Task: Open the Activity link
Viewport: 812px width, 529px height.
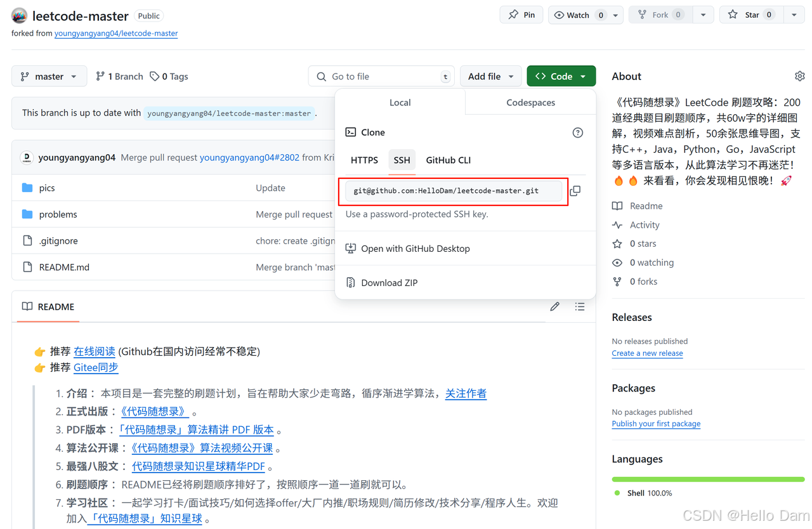Action: pyautogui.click(x=645, y=225)
